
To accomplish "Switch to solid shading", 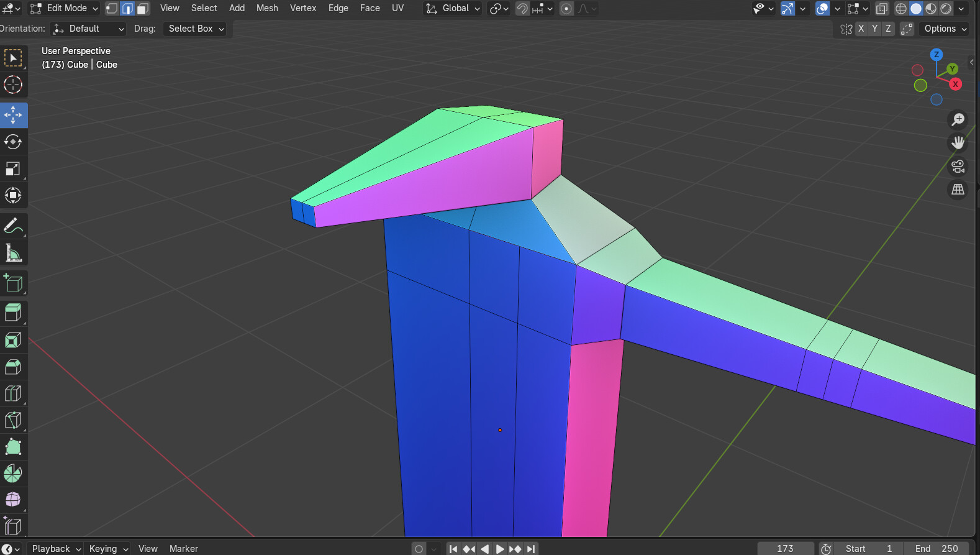I will pos(916,9).
